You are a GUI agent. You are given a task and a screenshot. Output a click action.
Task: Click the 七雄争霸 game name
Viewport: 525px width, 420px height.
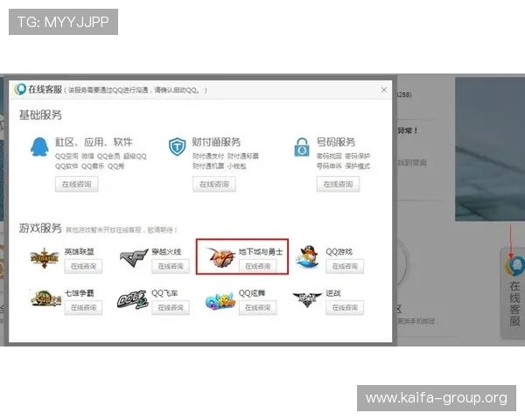pyautogui.click(x=79, y=293)
